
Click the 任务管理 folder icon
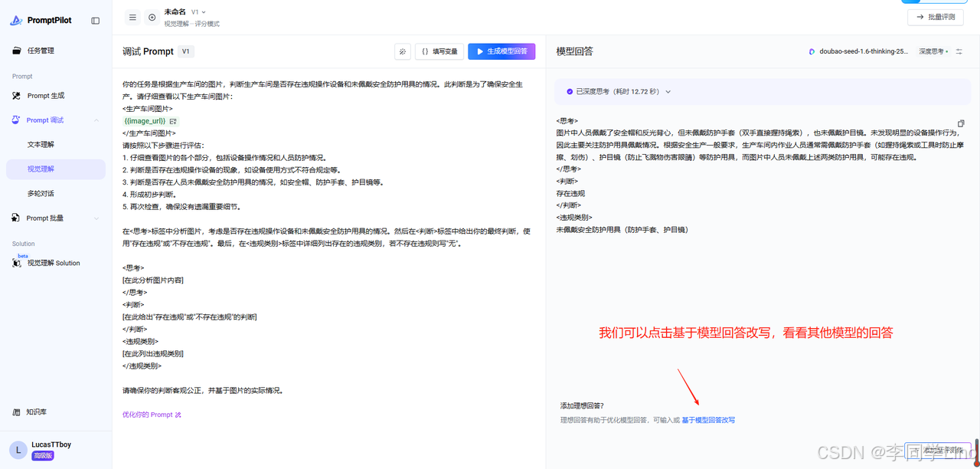17,51
